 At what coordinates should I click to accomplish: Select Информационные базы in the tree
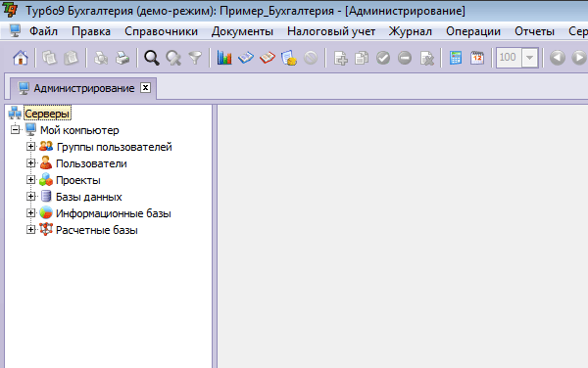pyautogui.click(x=114, y=213)
